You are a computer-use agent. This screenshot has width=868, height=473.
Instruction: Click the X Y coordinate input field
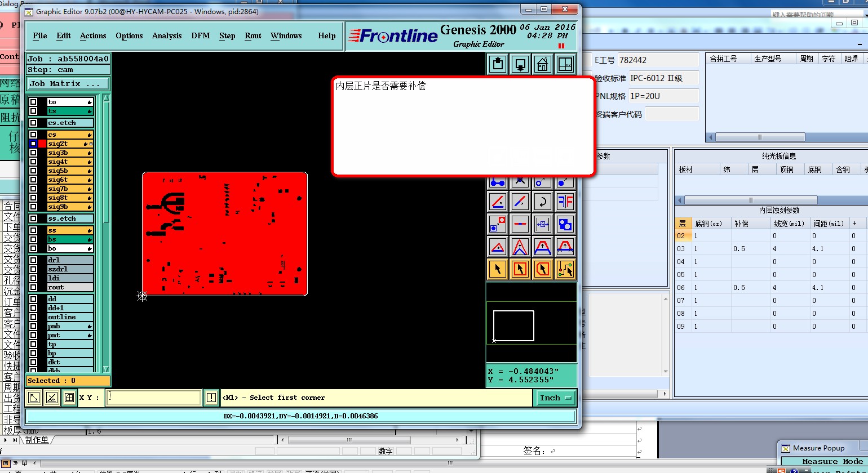[x=153, y=398]
